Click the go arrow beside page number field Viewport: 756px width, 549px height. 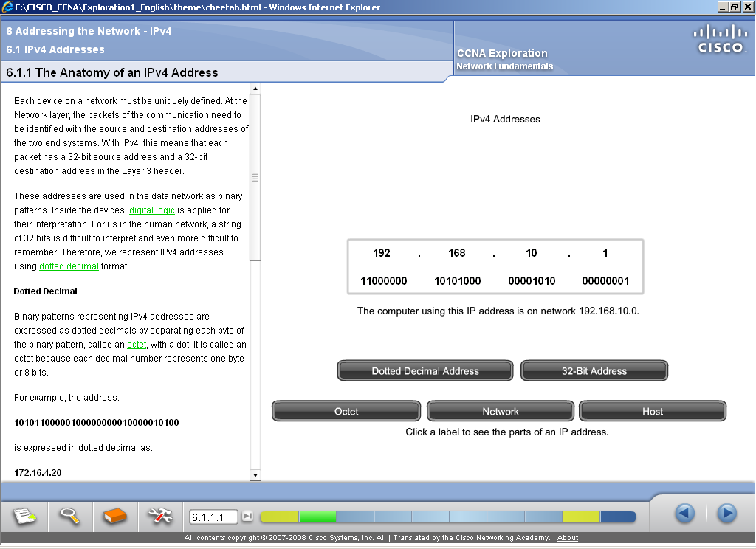point(247,517)
